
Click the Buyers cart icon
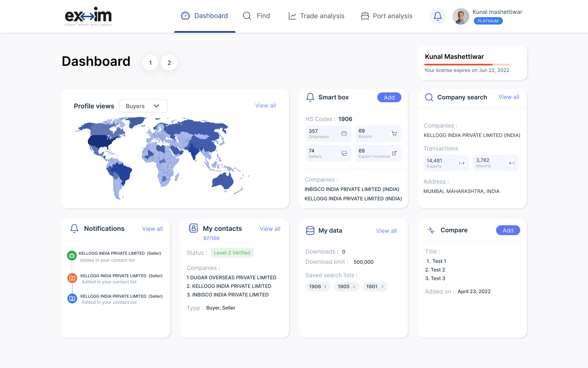click(394, 134)
